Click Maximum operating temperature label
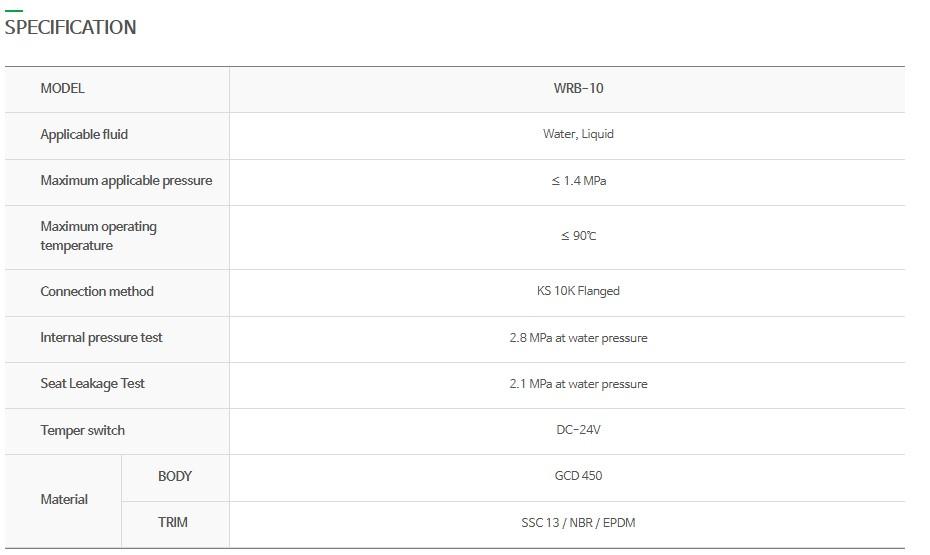The width and height of the screenshot is (930, 555). tap(98, 236)
